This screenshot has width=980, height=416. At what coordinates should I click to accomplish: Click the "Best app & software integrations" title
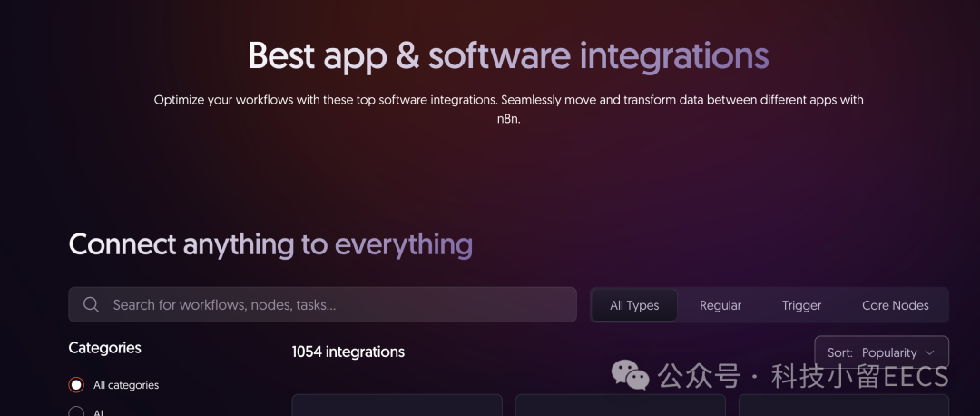coord(508,56)
